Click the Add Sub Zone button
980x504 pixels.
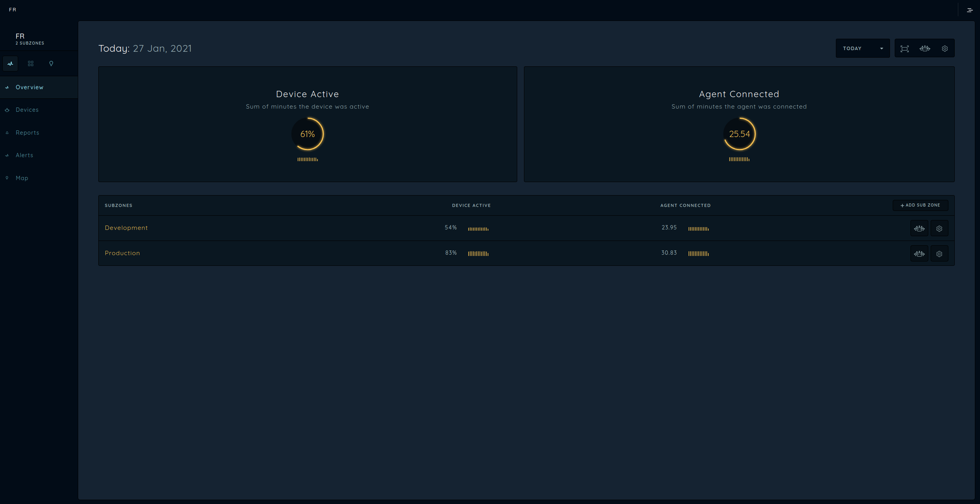pos(920,205)
